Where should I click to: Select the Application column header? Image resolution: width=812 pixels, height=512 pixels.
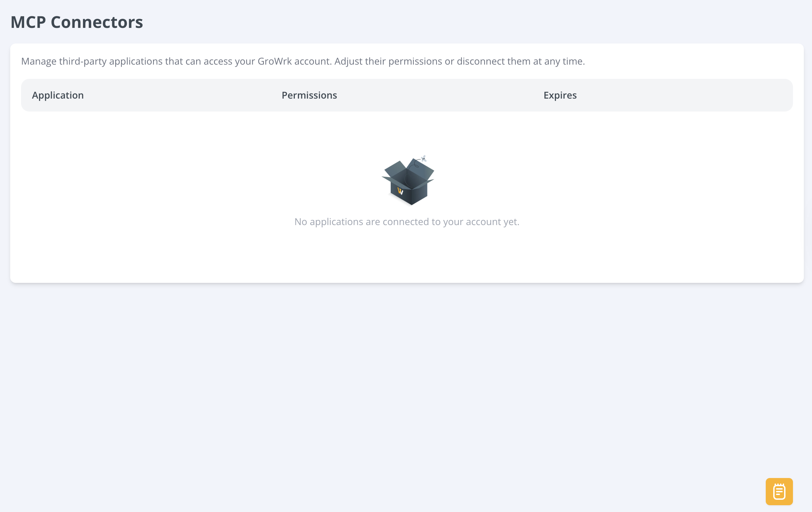[58, 95]
